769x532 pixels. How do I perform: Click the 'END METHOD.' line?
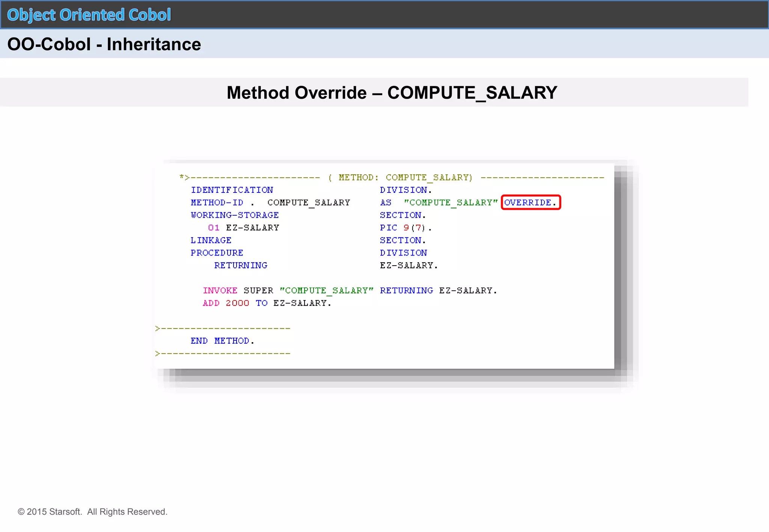pos(223,341)
